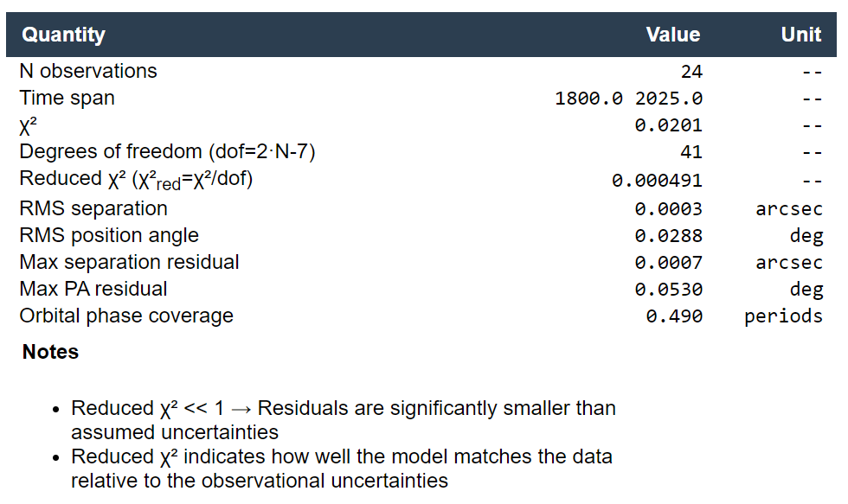Select the Max separation residual label
The height and width of the screenshot is (504, 848).
[129, 262]
